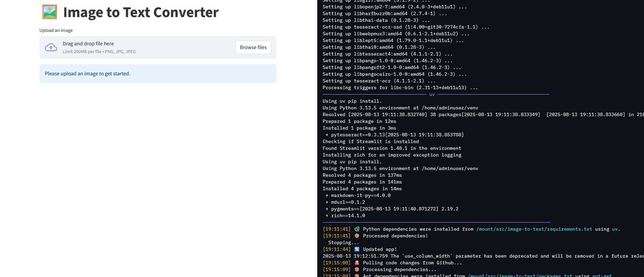Viewport: 644px width, 277px height.
Task: Click 'Pulling code changes from Github...' text
Action: [412, 263]
